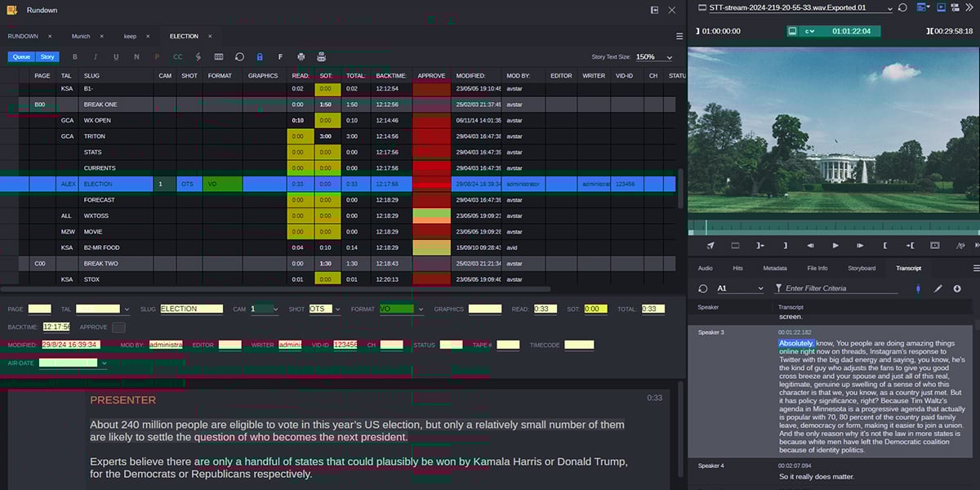Select the F float icon in toolbar

[280, 57]
